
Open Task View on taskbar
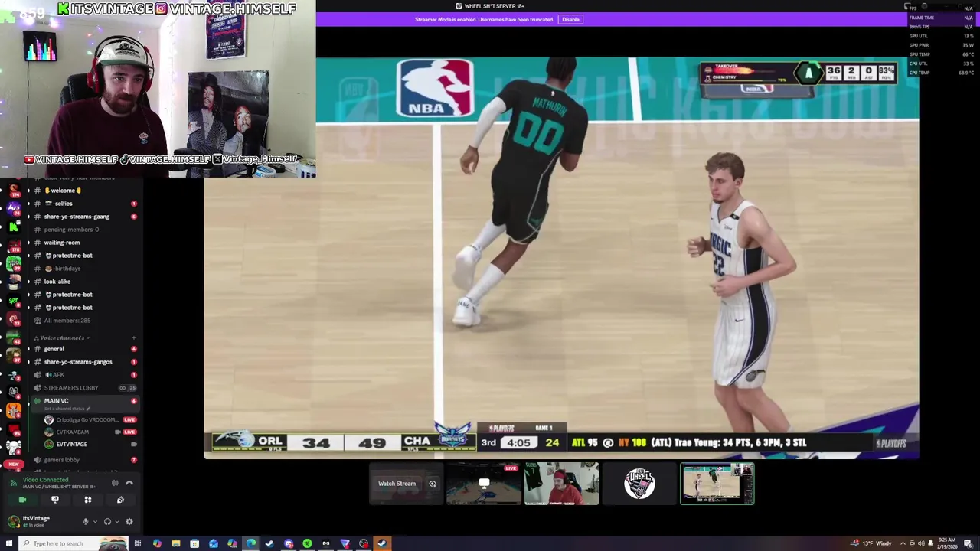(138, 543)
